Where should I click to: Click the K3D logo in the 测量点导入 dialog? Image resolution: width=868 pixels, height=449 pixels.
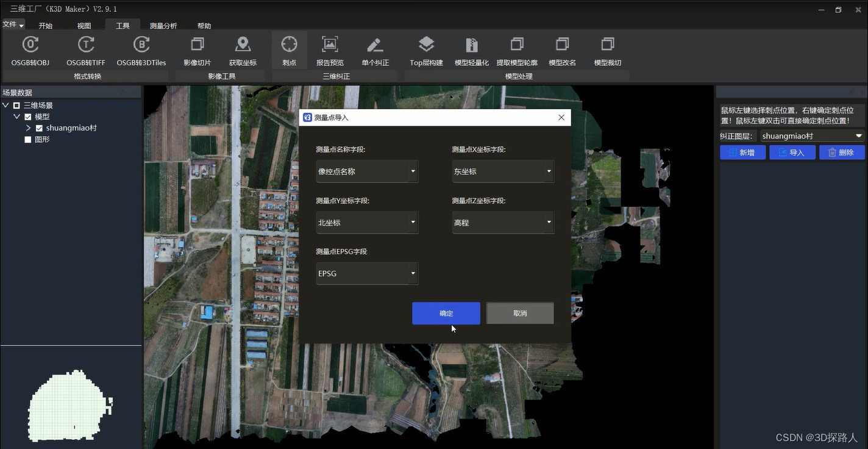click(x=308, y=117)
